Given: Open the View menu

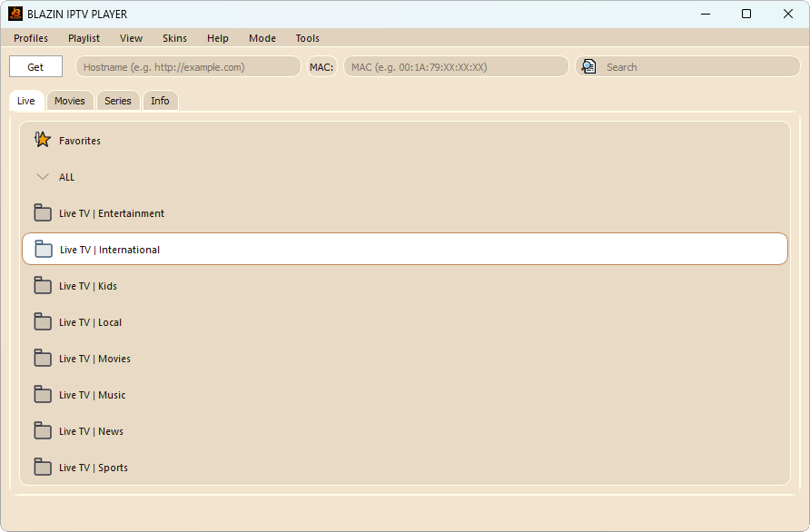Looking at the screenshot, I should point(131,38).
